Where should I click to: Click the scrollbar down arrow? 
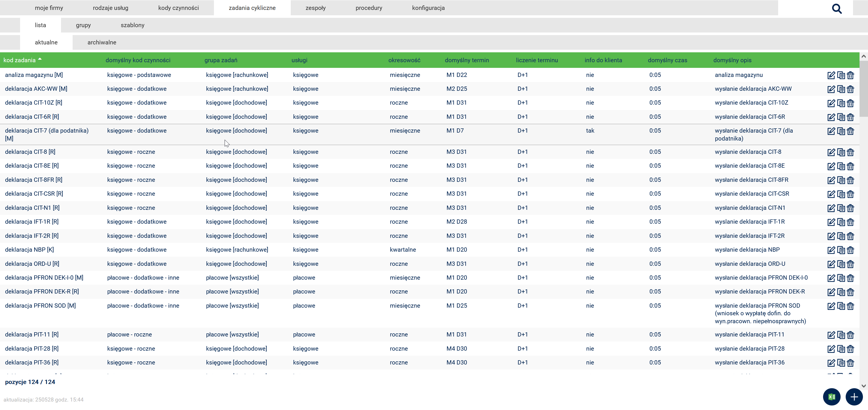[x=863, y=386]
